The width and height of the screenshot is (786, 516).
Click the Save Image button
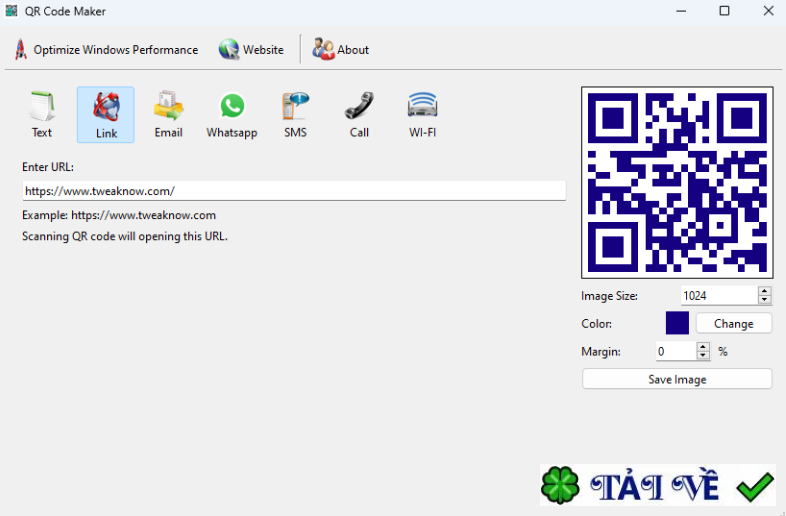click(677, 379)
